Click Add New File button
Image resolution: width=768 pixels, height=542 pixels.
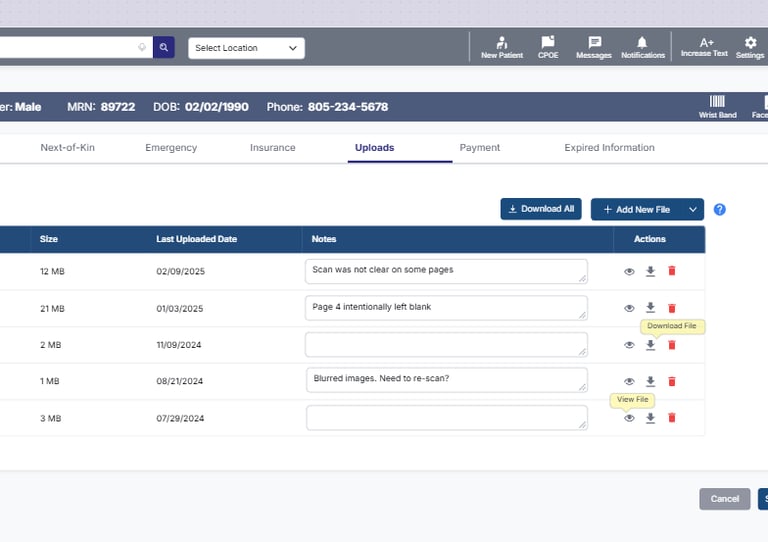(x=636, y=210)
